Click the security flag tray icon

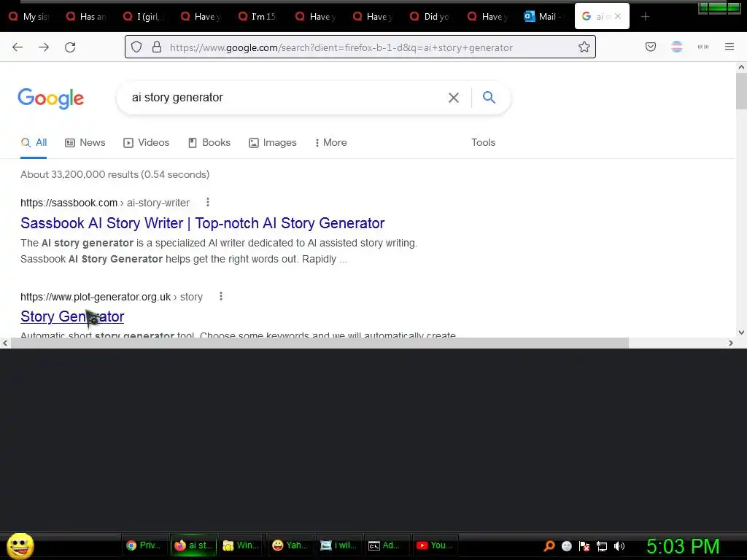pyautogui.click(x=584, y=546)
